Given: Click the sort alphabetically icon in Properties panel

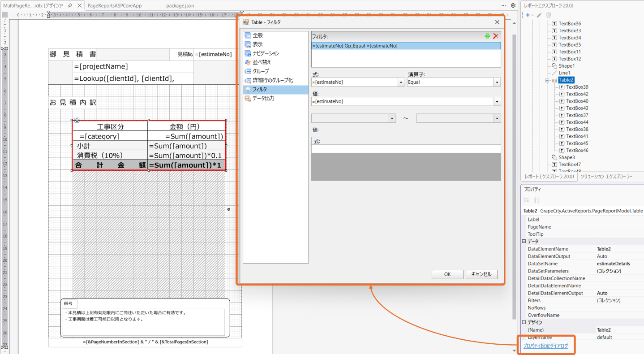Looking at the screenshot, I should tap(537, 200).
